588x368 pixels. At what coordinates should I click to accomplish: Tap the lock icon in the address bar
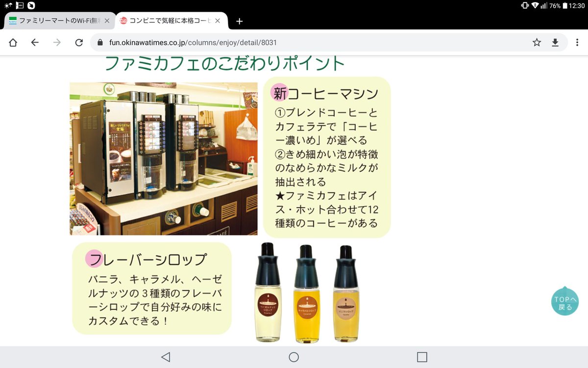[x=100, y=43]
